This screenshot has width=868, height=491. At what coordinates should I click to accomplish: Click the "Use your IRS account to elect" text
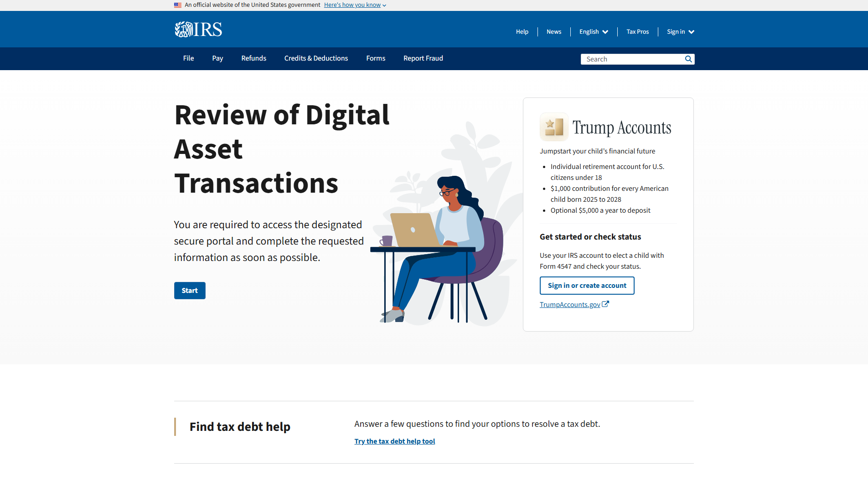click(x=602, y=261)
